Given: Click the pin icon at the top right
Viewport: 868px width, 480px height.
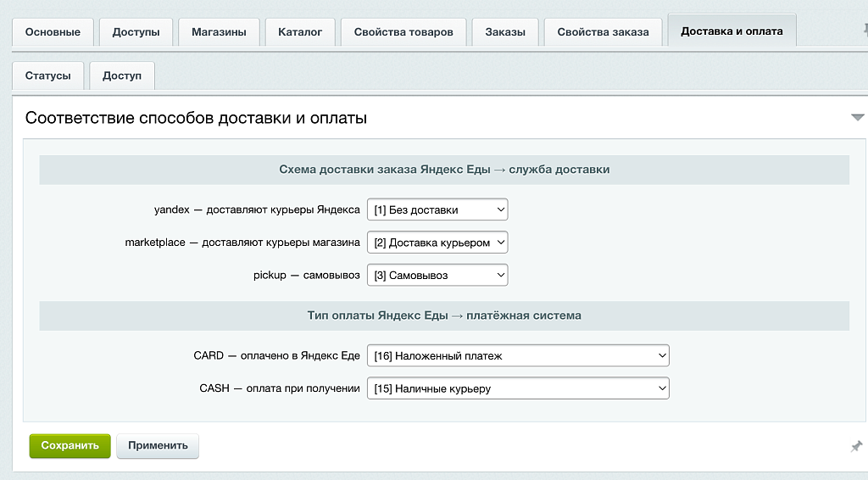Looking at the screenshot, I should click(x=865, y=30).
